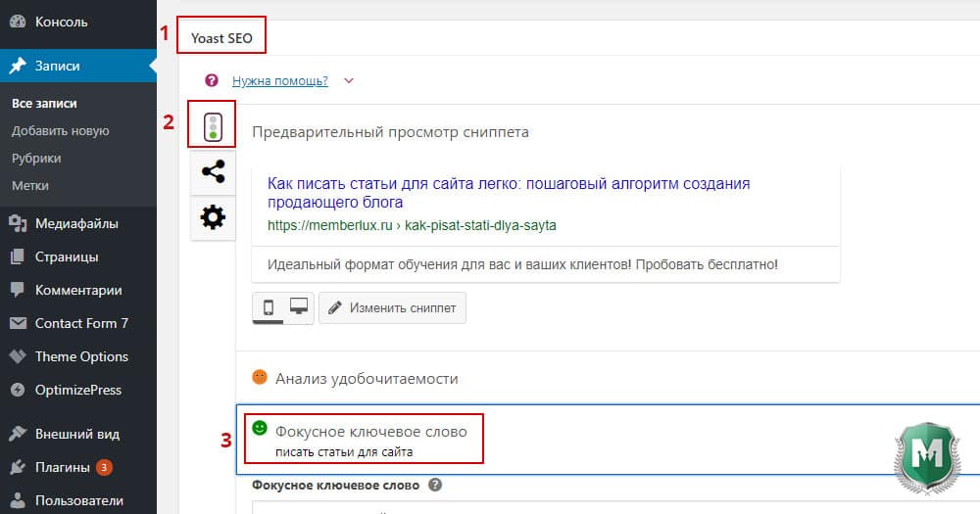Open the social share tab icon

tap(213, 171)
